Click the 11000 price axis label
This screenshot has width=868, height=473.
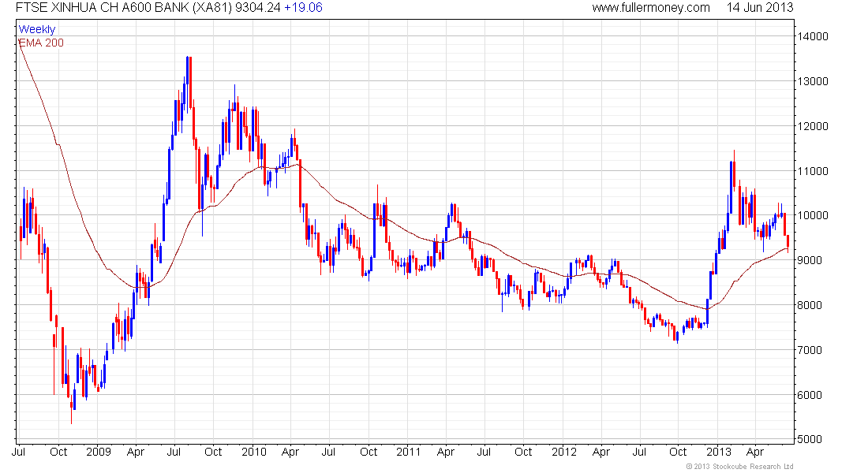813,171
